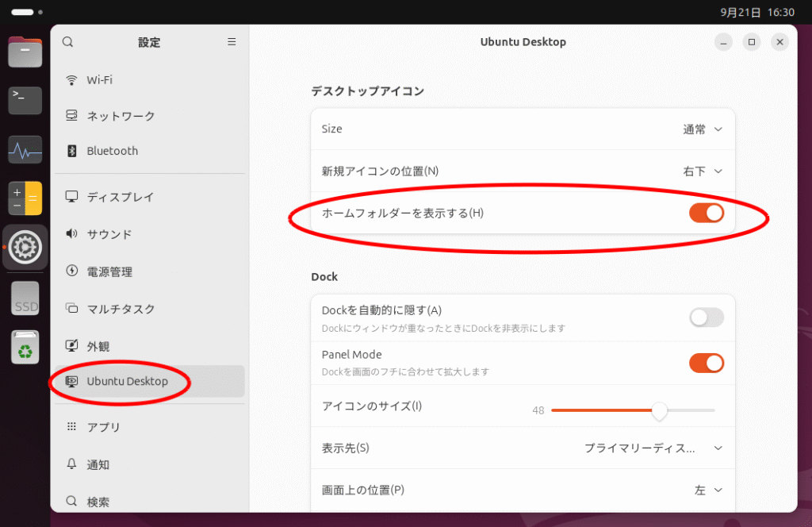Click the speaker icon beside サウンド
This screenshot has width=812, height=527.
(71, 233)
